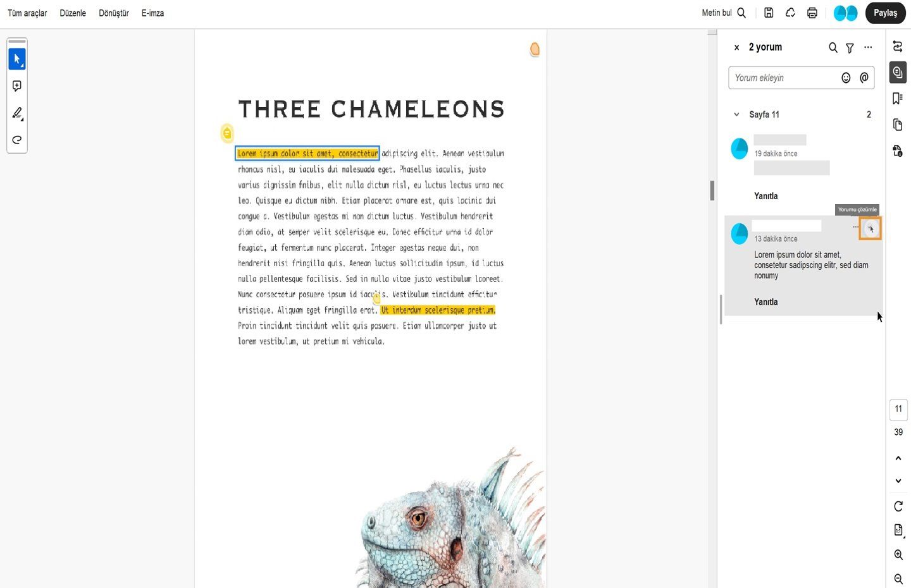Choose the add comment tool
This screenshot has height=588, width=911.
[x=17, y=86]
